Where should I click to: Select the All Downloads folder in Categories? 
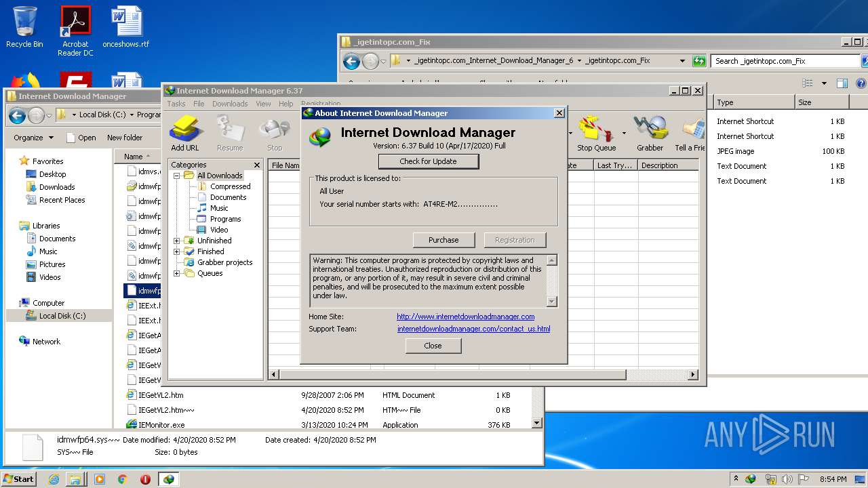click(219, 176)
